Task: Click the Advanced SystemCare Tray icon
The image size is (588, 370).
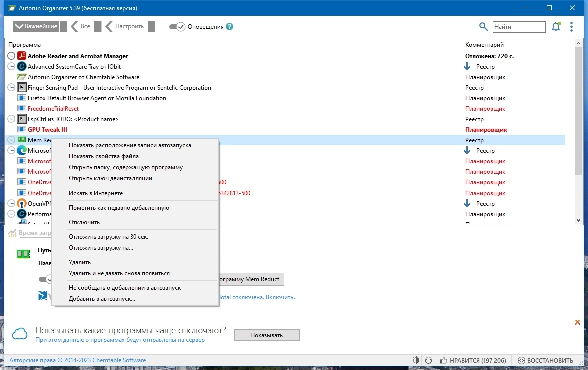Action: coord(22,66)
